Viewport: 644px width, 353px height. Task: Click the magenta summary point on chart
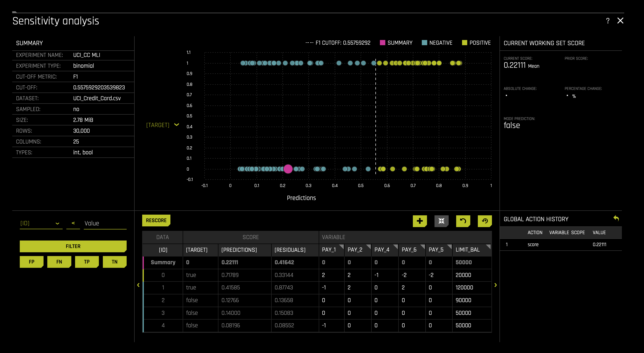pyautogui.click(x=288, y=169)
